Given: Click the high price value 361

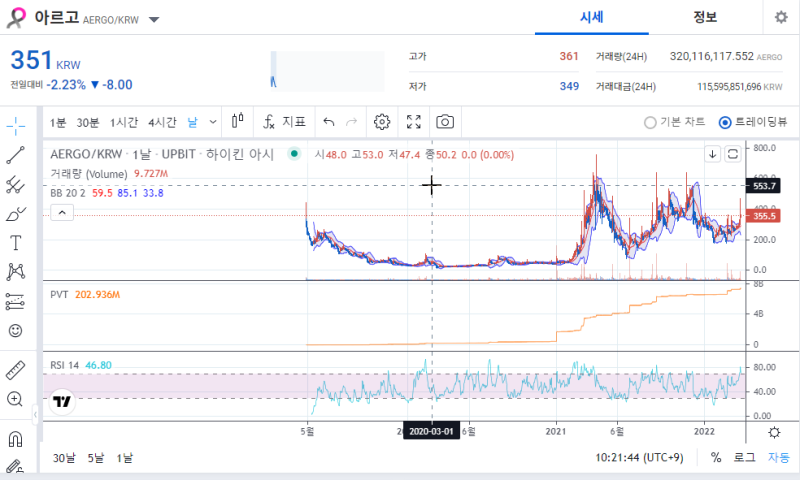Looking at the screenshot, I should point(569,56).
